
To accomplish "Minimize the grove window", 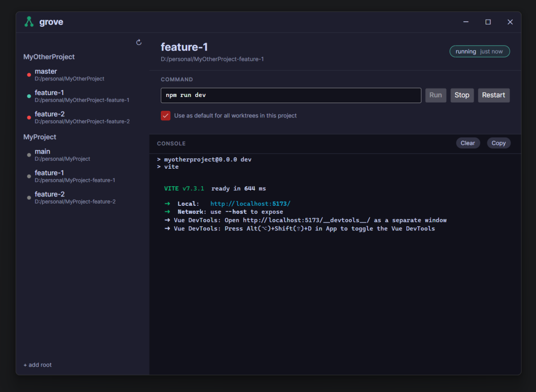I will 466,22.
